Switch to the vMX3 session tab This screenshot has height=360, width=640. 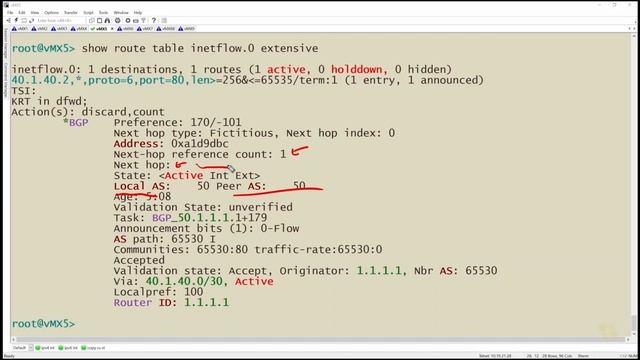point(59,29)
